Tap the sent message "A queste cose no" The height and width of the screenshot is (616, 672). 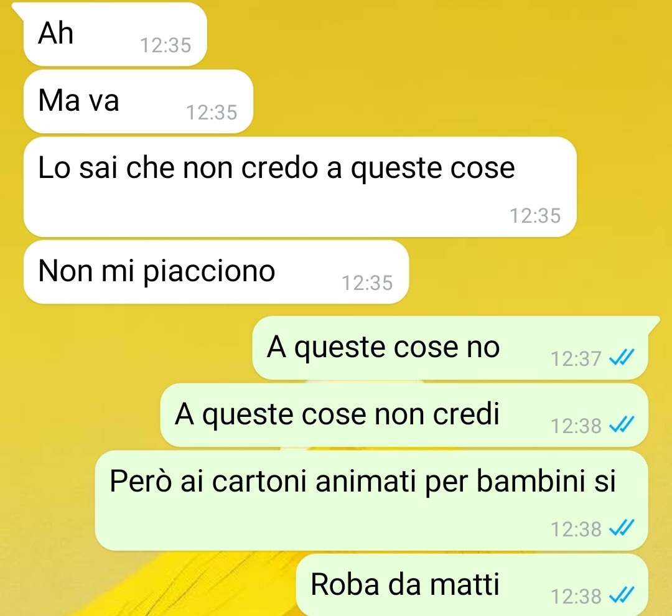[450, 348]
